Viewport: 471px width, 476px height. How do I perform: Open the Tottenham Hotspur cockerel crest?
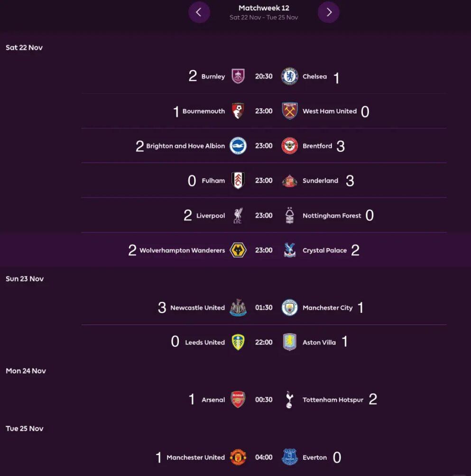coord(289,400)
